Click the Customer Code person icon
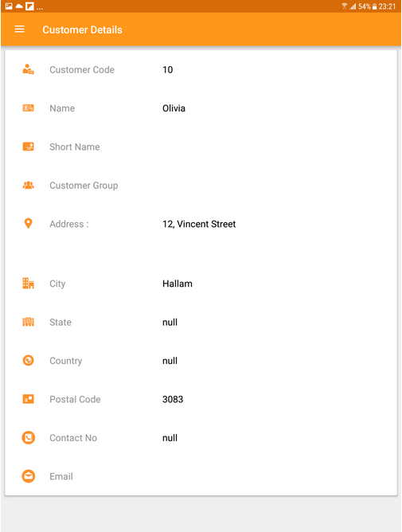 tap(28, 69)
